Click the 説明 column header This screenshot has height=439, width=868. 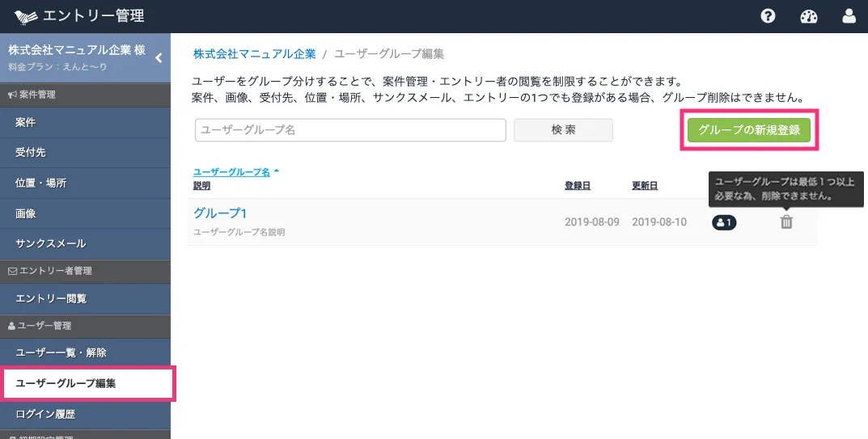point(201,186)
